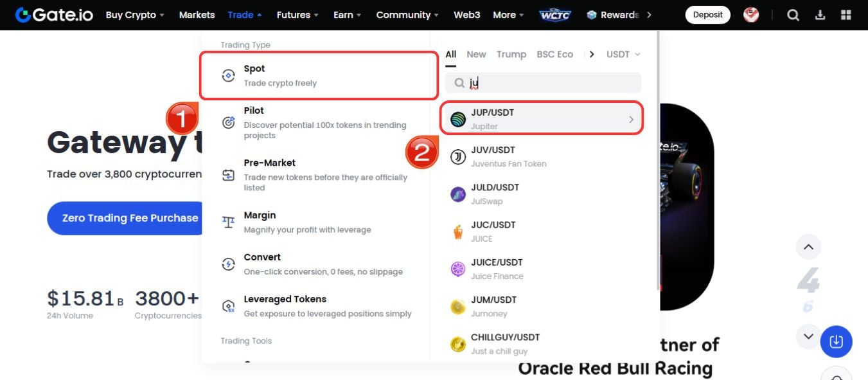
Task: Select Spot trading type
Action: (x=319, y=75)
